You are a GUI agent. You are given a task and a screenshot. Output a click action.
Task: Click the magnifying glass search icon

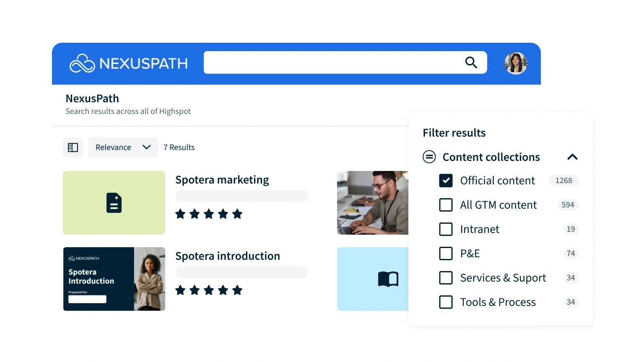click(x=471, y=62)
